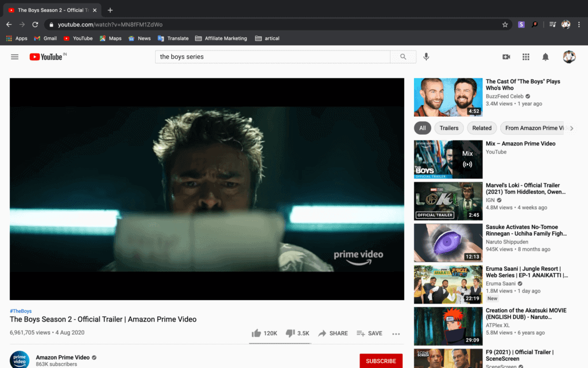
Task: Open Amazon Prime Video channel name
Action: click(63, 358)
